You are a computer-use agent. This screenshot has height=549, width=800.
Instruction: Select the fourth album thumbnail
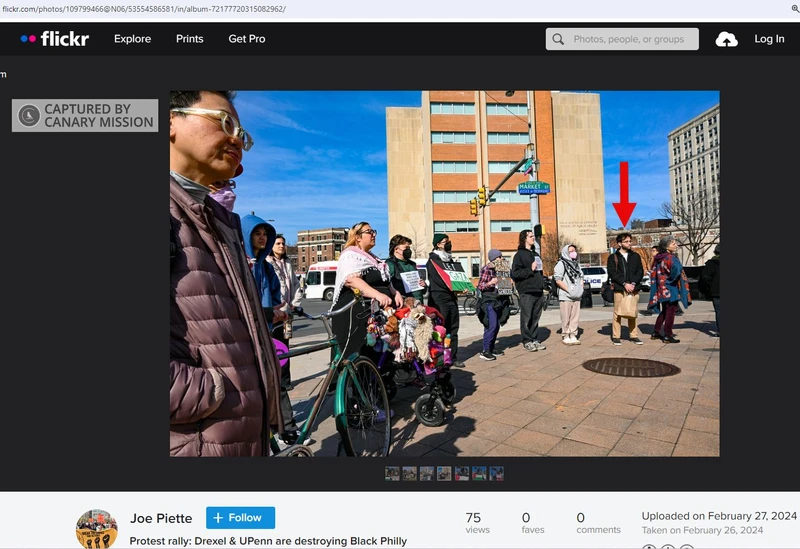tap(444, 474)
